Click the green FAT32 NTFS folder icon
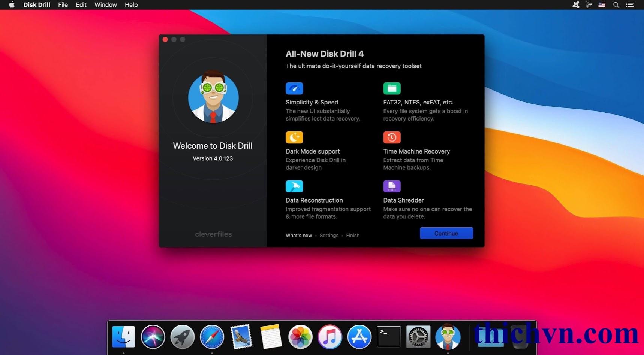The width and height of the screenshot is (644, 355). click(392, 89)
